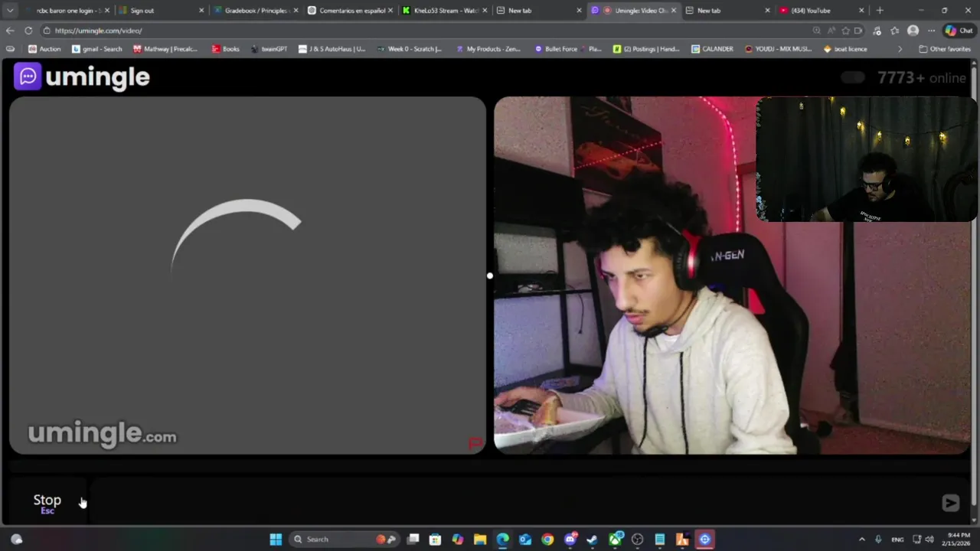Open the boat licence bookmark
980x551 pixels.
click(x=845, y=49)
